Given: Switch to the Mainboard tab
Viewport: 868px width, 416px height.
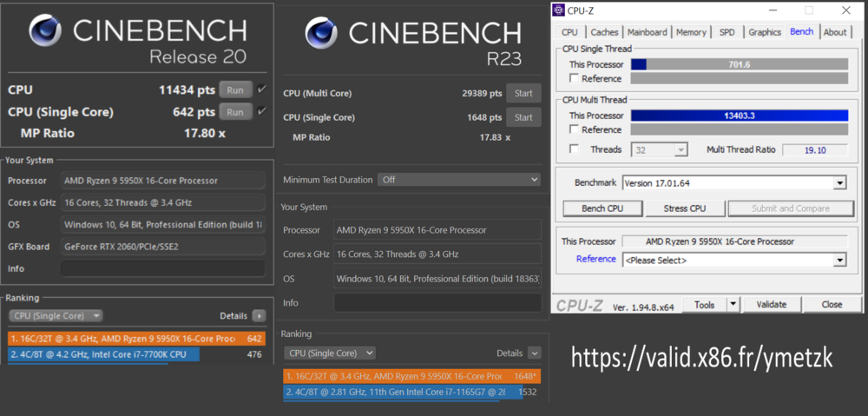Looking at the screenshot, I should pos(648,32).
